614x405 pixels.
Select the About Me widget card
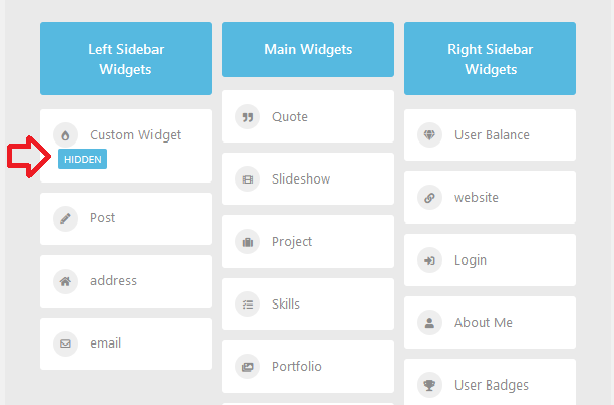(x=490, y=322)
